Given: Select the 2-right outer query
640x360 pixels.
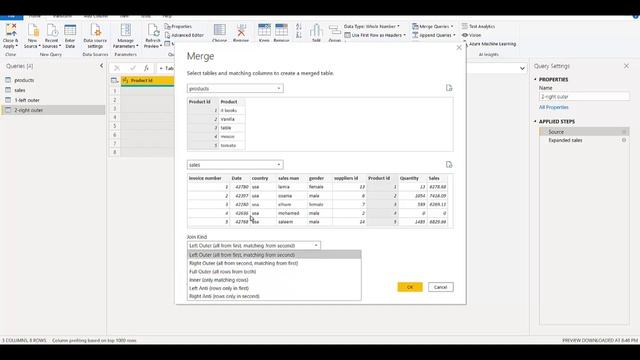Looking at the screenshot, I should [x=53, y=110].
